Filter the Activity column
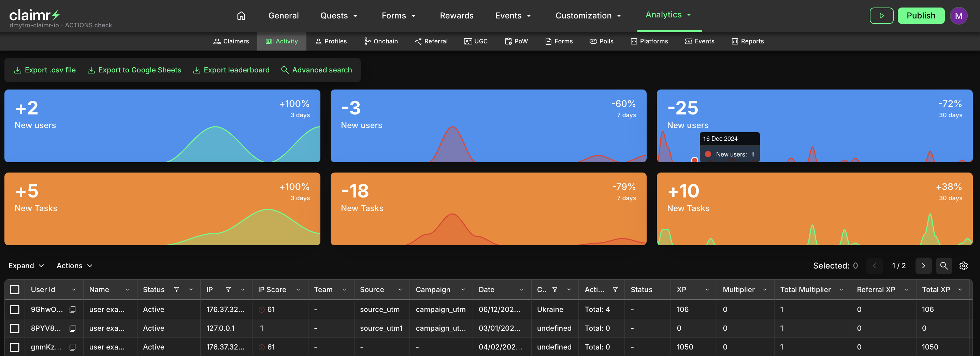Viewport: 980px width, 356px height. [x=615, y=289]
